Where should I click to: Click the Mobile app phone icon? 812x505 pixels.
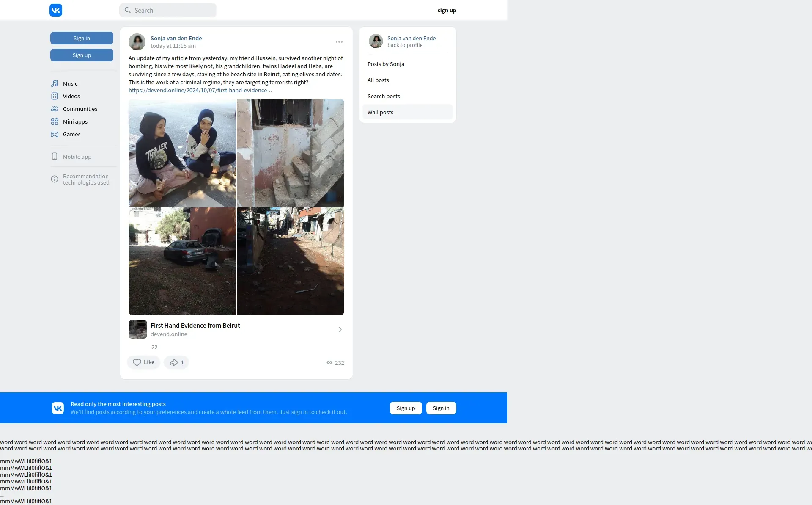(55, 157)
